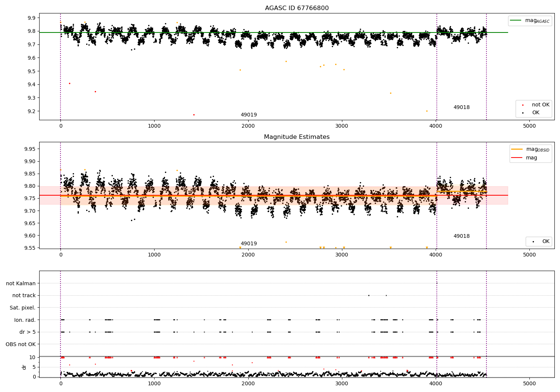Click the 'not OK' legend label in top plot
Viewport: 560px width, 392px height.
(x=541, y=105)
